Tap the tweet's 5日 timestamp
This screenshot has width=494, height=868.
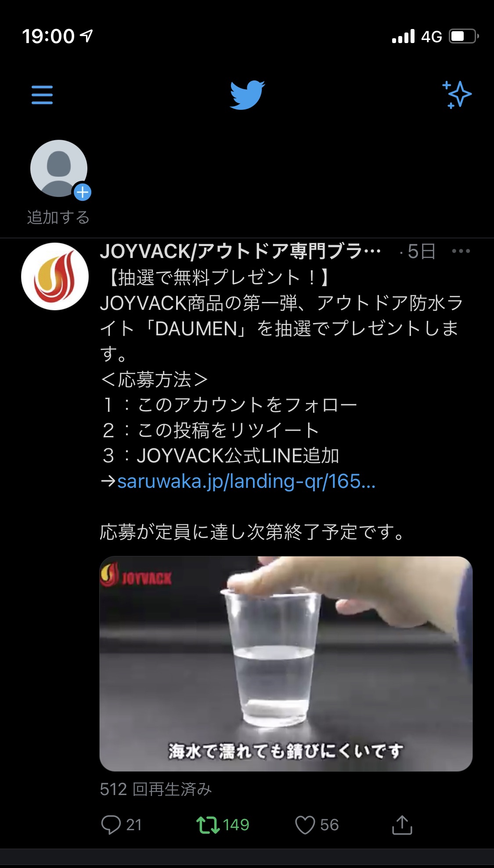point(421,251)
